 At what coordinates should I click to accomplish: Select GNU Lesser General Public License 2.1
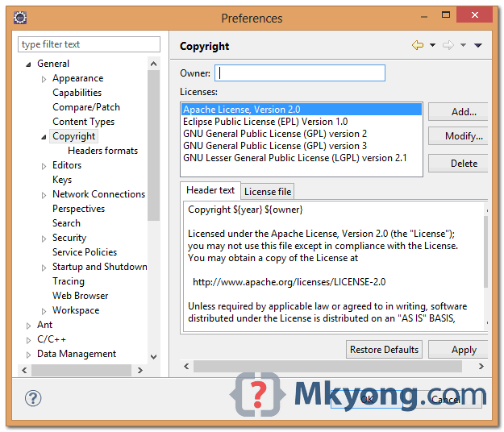(x=301, y=158)
